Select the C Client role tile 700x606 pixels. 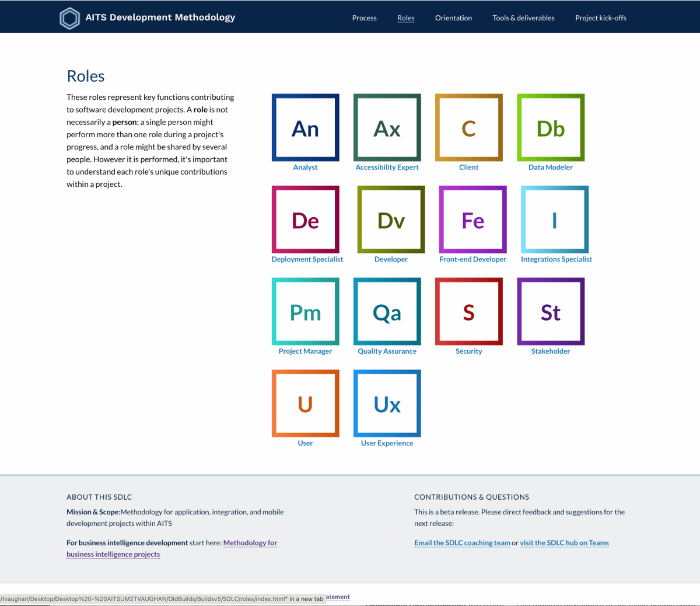[469, 127]
